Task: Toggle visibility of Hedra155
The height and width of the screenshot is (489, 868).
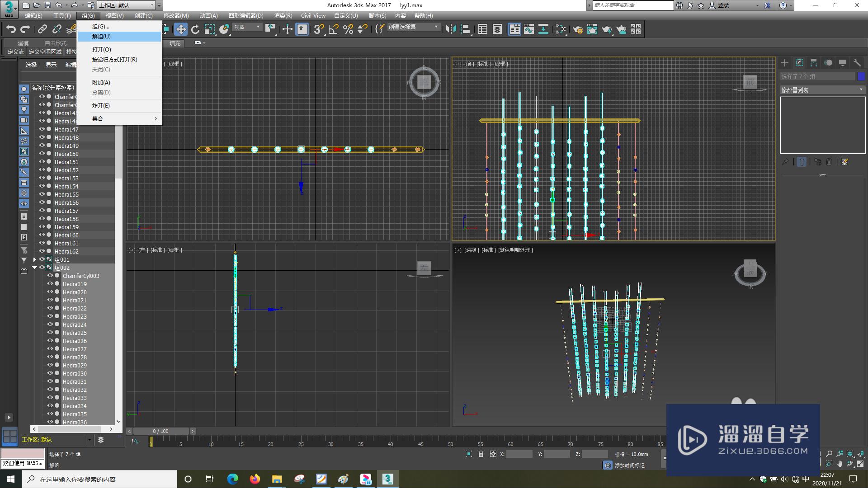Action: pyautogui.click(x=42, y=194)
